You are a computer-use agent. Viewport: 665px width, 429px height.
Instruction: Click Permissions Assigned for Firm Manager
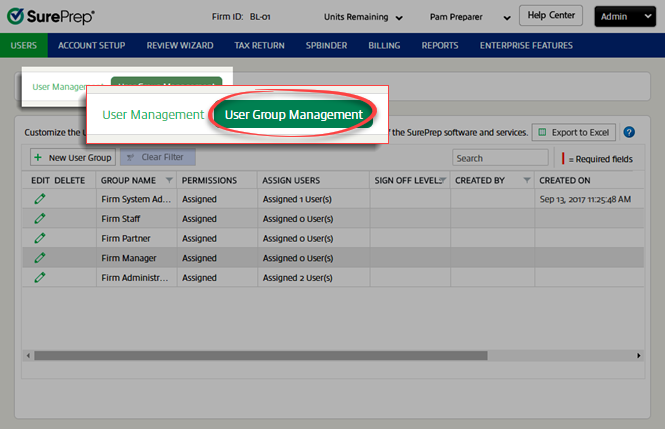click(x=199, y=258)
